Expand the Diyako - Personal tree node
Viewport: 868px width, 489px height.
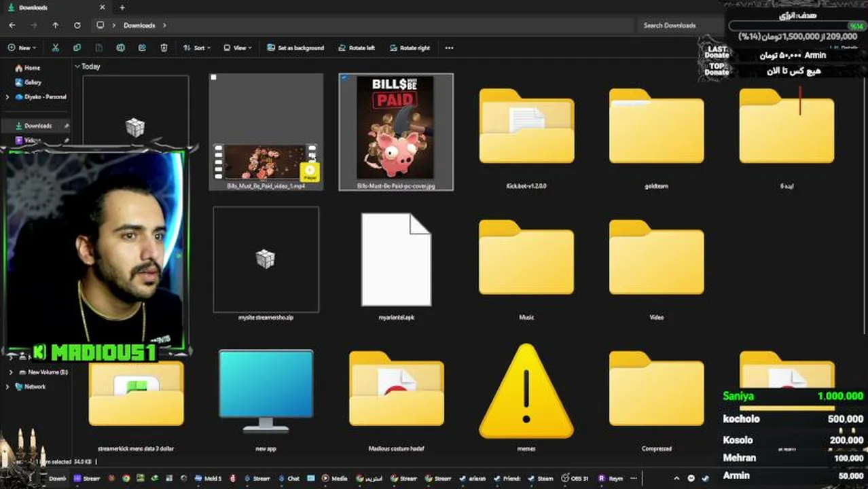click(7, 97)
